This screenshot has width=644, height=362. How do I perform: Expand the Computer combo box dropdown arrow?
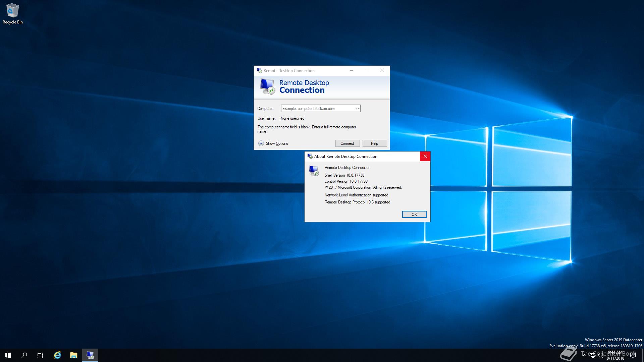pos(358,109)
